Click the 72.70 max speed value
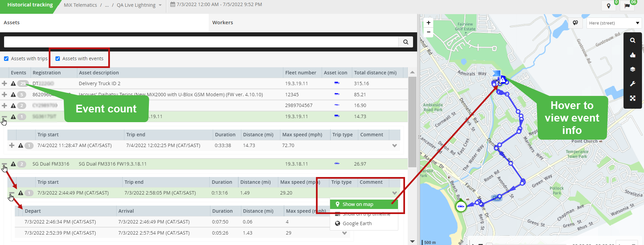This screenshot has width=644, height=245. [288, 145]
